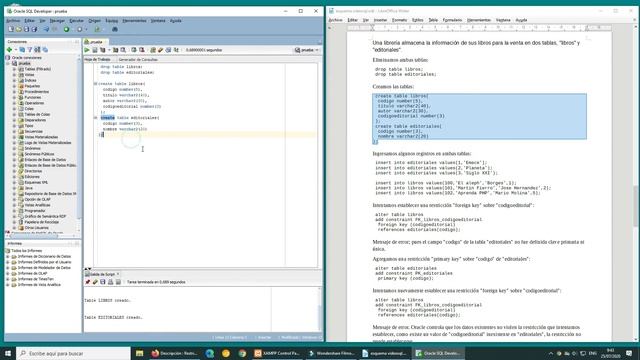Select Todos los Informes in reports panel

click(x=27, y=251)
